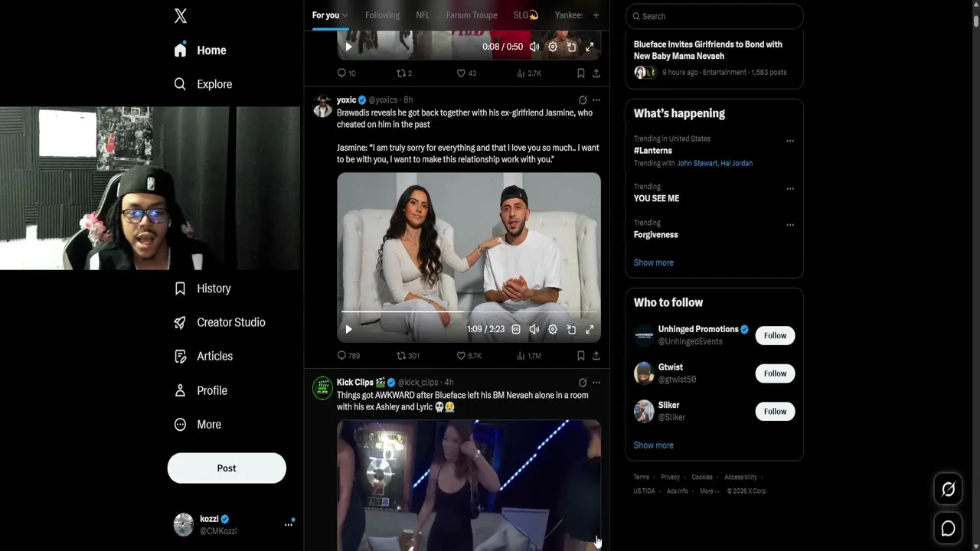Open the For you tab dropdown chevron
Image resolution: width=980 pixels, height=551 pixels.
pyautogui.click(x=345, y=15)
